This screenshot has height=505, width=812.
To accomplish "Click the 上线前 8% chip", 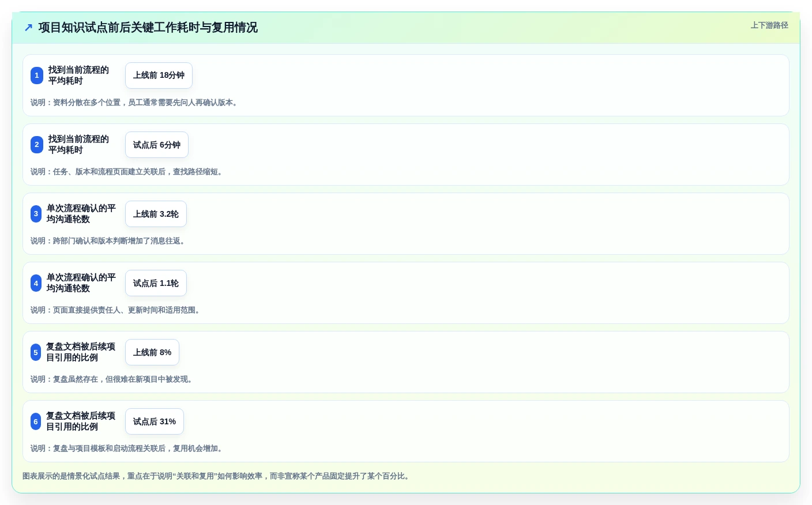I will 152,352.
